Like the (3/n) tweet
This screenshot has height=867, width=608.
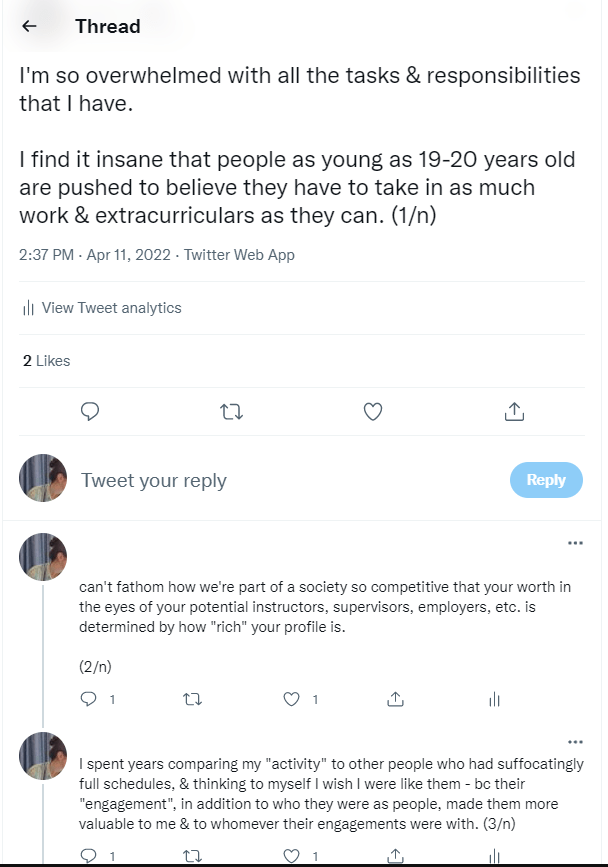292,857
